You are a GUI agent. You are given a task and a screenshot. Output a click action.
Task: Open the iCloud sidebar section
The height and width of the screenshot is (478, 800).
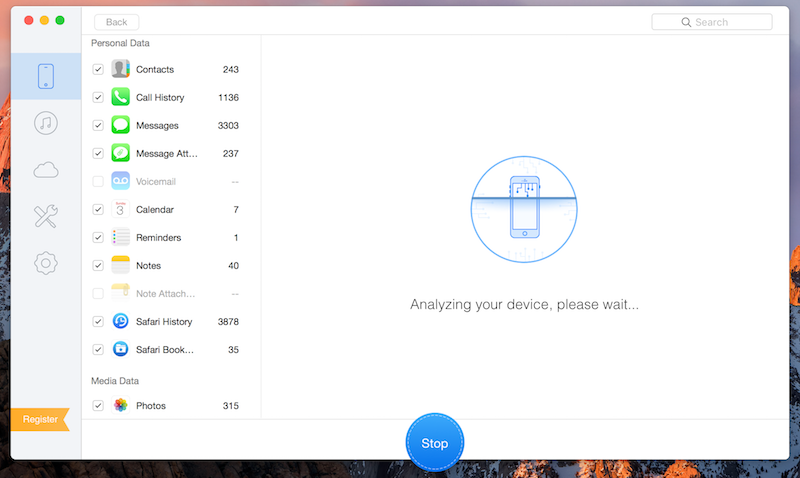coord(45,170)
